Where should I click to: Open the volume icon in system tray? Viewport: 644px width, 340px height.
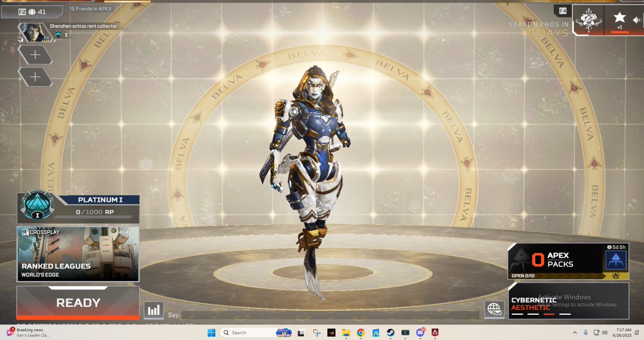pos(604,332)
